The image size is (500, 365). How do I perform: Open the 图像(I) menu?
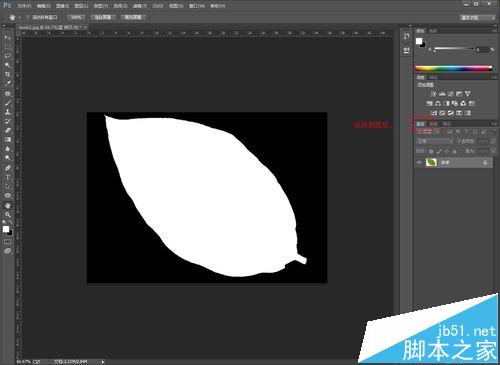[x=63, y=6]
